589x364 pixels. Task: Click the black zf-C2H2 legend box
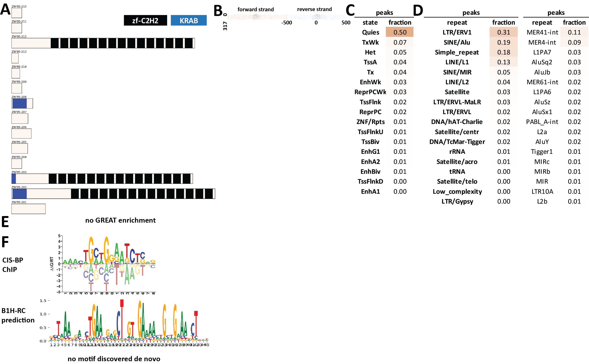click(x=145, y=20)
